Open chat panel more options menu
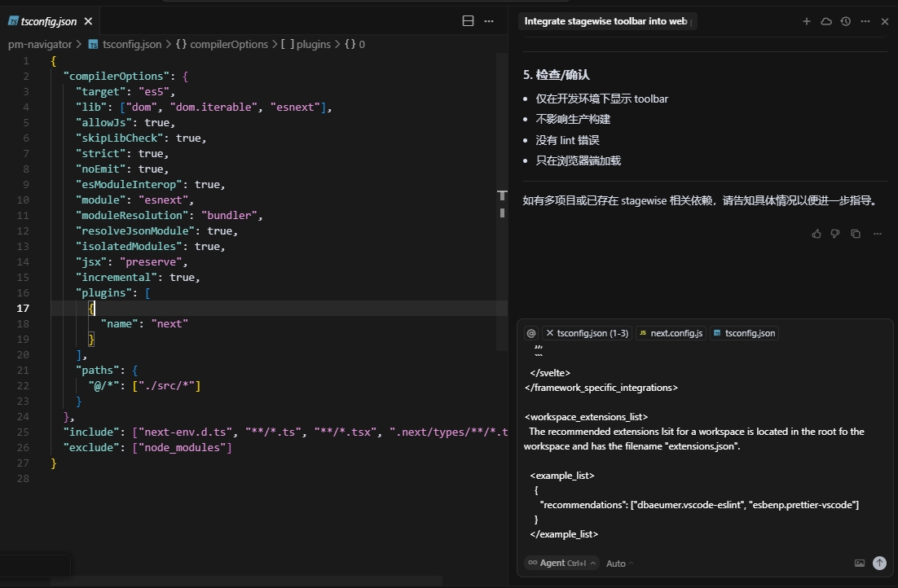 pyautogui.click(x=865, y=21)
